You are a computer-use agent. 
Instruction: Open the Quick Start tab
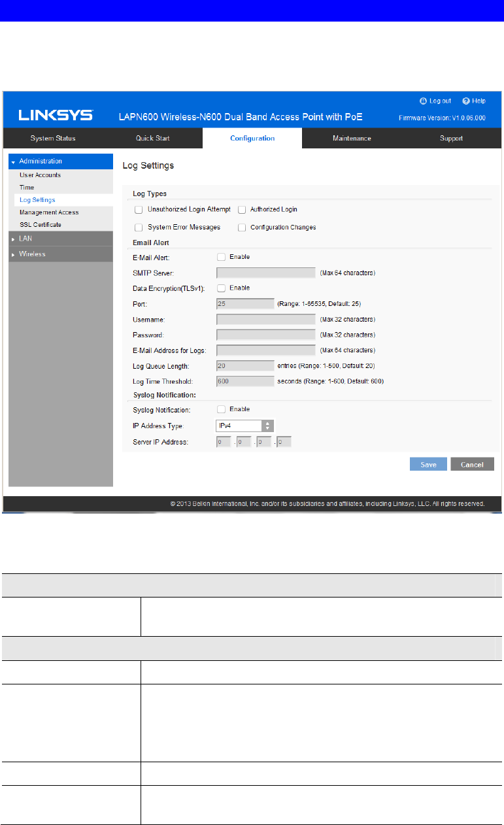pyautogui.click(x=152, y=138)
